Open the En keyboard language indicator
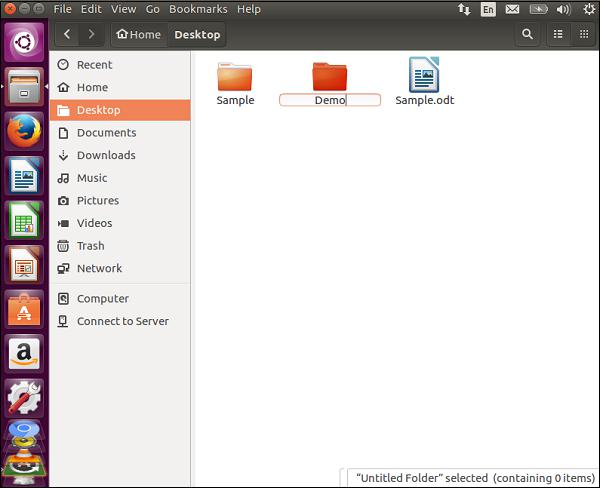 tap(488, 9)
